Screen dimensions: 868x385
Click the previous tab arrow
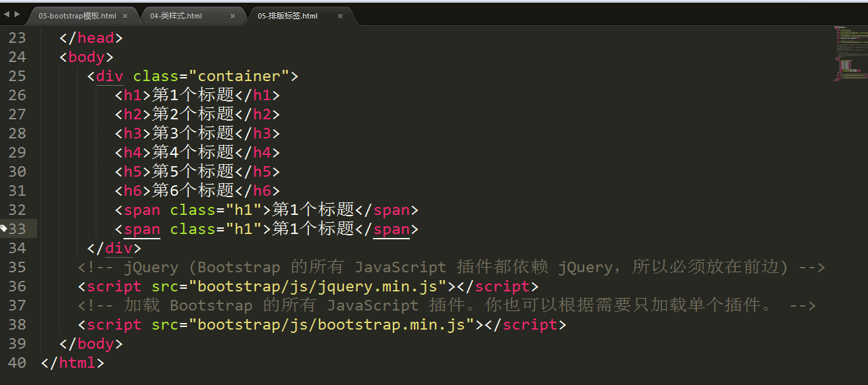coord(7,14)
